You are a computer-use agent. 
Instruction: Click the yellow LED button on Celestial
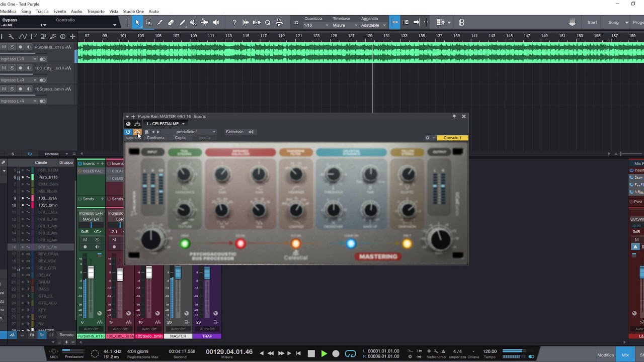tap(407, 244)
